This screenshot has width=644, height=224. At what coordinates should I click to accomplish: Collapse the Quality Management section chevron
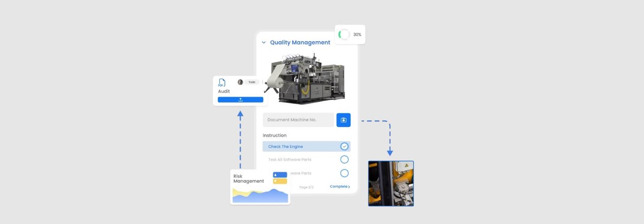pos(264,43)
